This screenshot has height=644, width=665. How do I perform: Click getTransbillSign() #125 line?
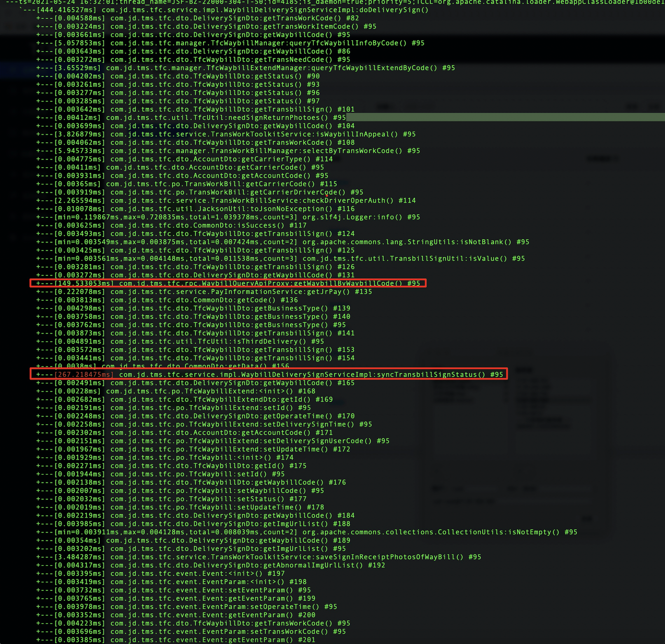(x=195, y=251)
